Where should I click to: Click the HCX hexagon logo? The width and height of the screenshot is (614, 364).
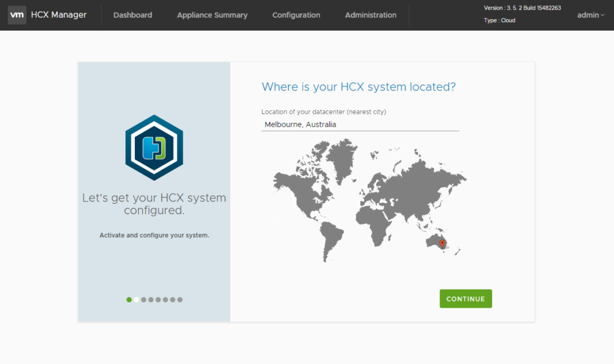click(154, 148)
